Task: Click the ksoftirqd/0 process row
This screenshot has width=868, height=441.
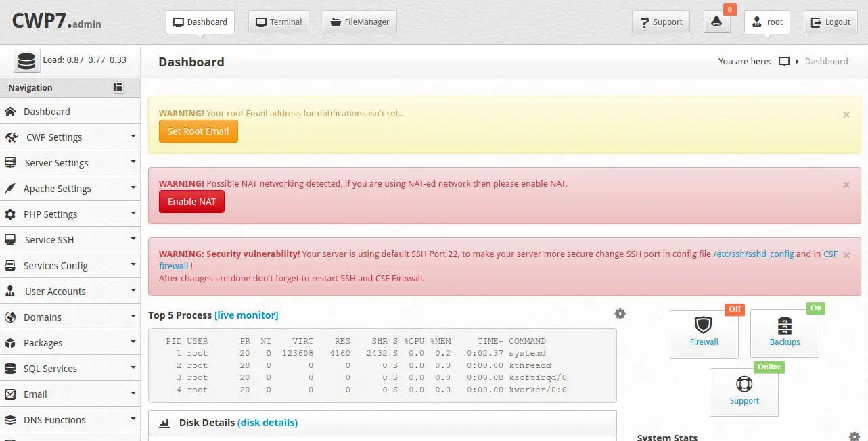Action: [x=366, y=377]
